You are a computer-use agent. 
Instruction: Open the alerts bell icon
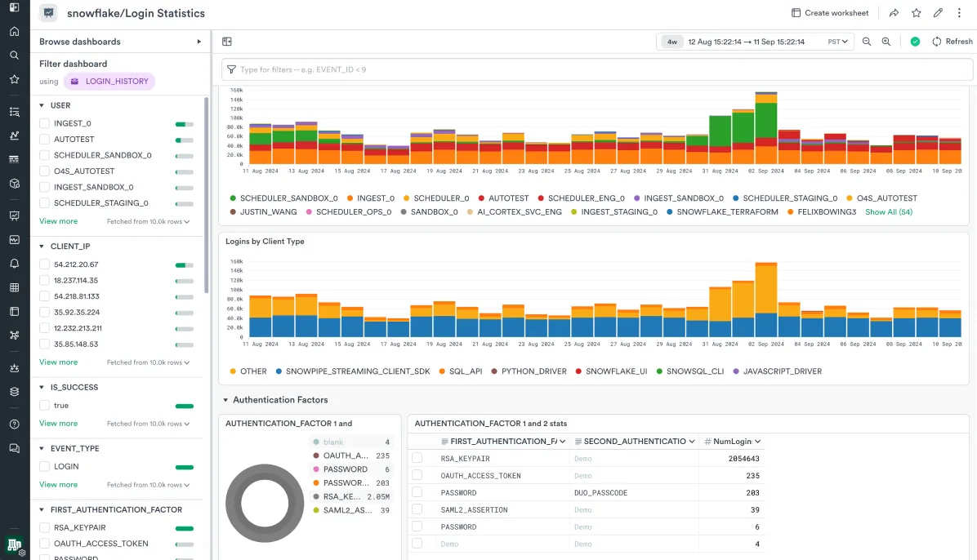(15, 264)
